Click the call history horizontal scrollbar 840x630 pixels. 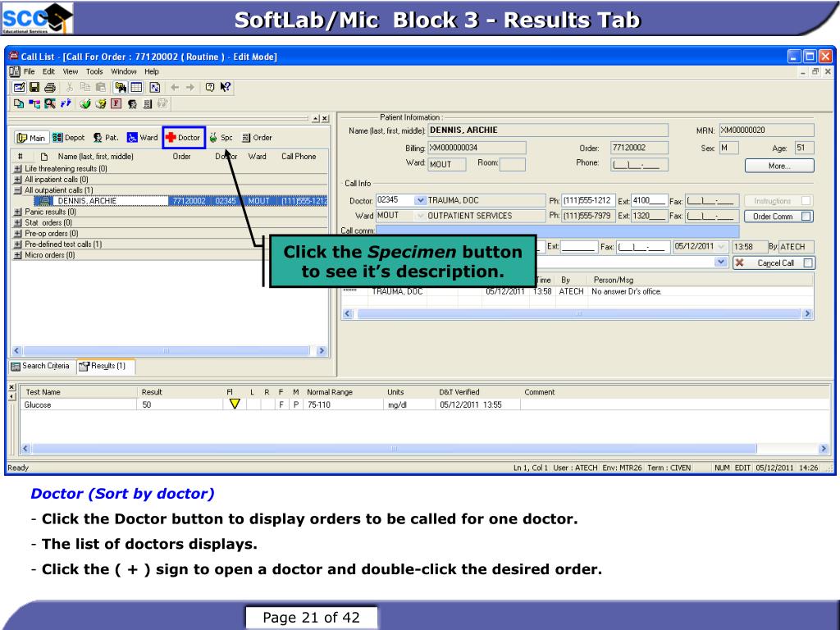click(x=577, y=314)
